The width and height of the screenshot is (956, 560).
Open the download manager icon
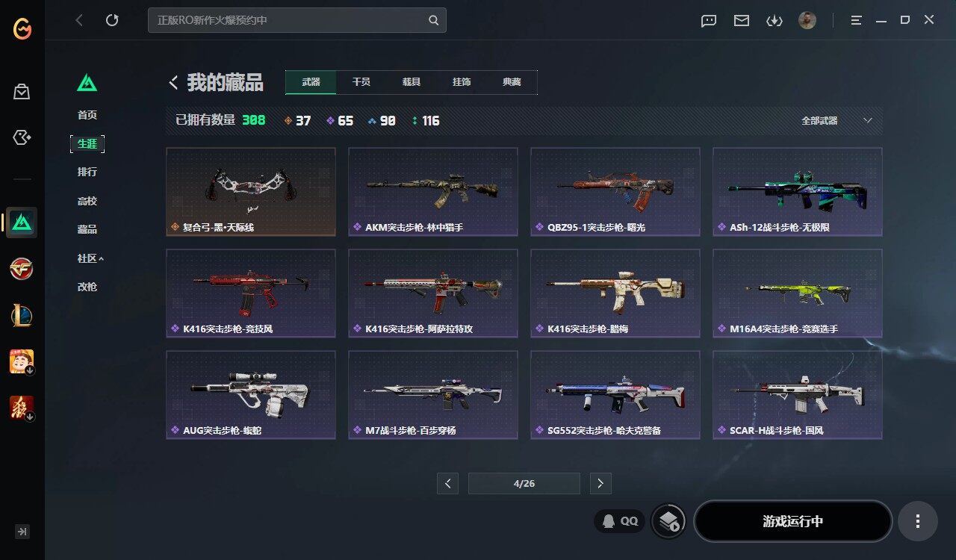pos(775,21)
